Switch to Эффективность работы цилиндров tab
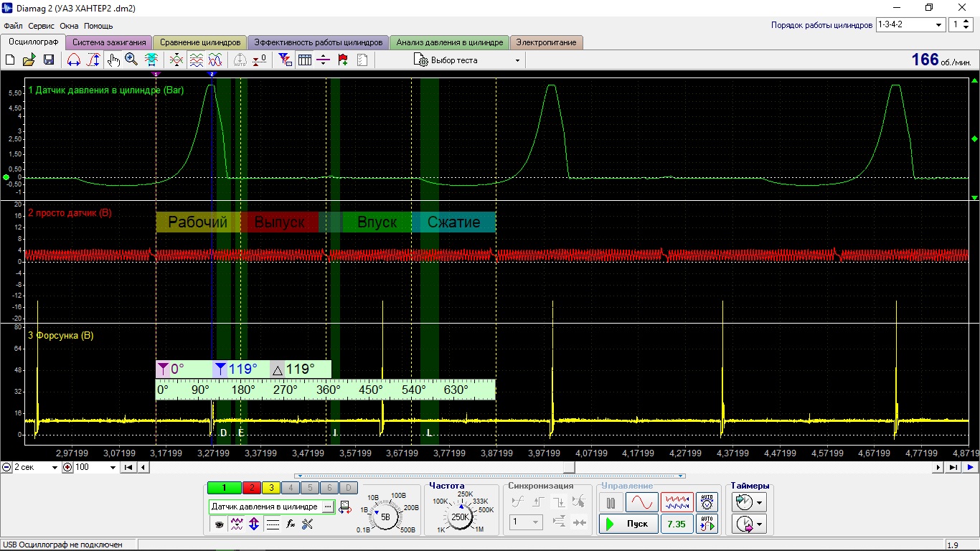The height and width of the screenshot is (551, 980). tap(319, 42)
